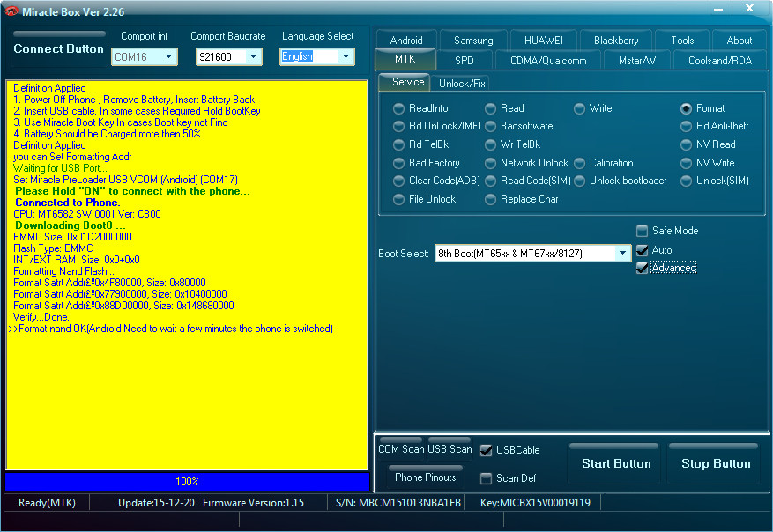Open the Blackberry tab
The width and height of the screenshot is (773, 532).
tap(616, 41)
